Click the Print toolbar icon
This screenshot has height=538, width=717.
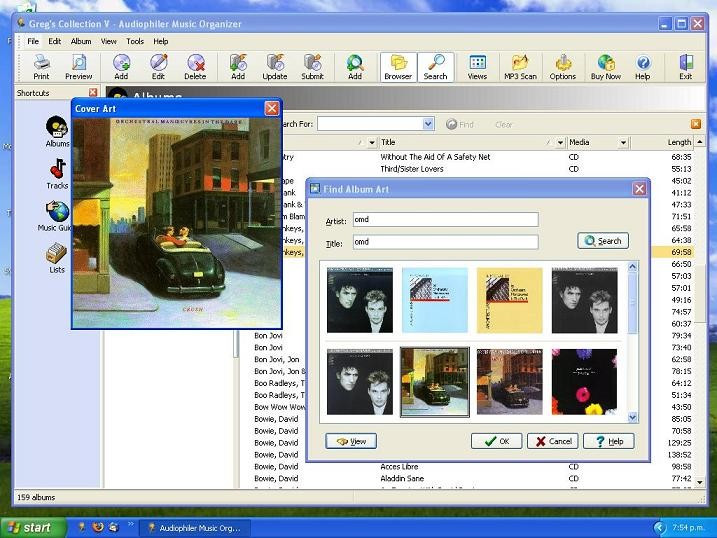pyautogui.click(x=41, y=67)
